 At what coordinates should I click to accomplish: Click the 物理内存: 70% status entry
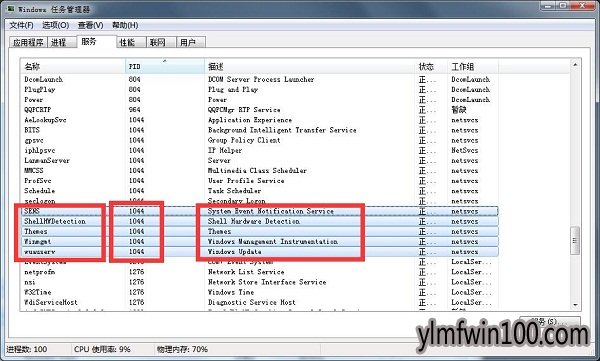[182, 349]
